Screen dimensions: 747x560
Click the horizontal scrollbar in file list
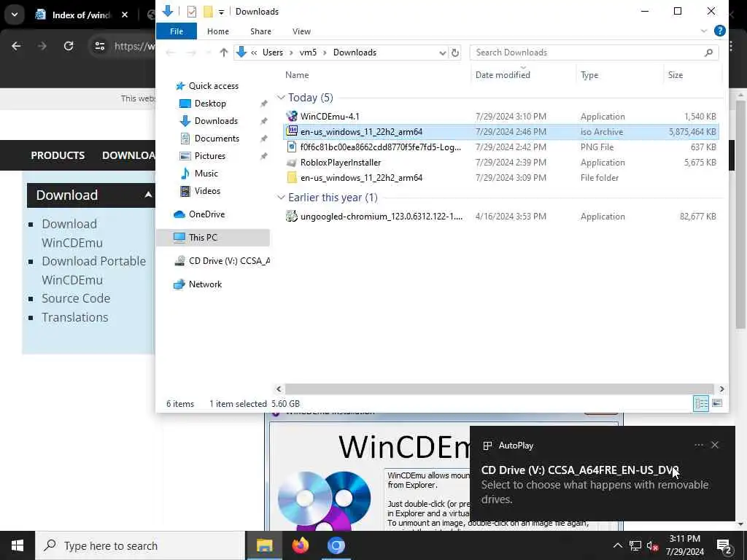coord(499,389)
